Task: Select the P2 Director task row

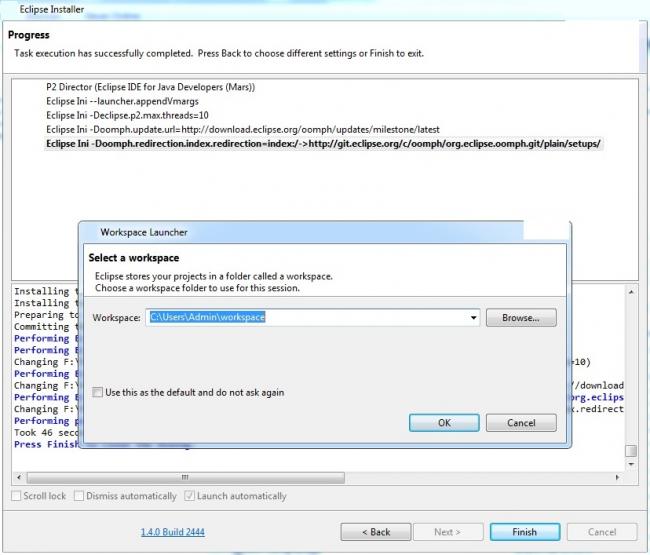Action: point(150,87)
